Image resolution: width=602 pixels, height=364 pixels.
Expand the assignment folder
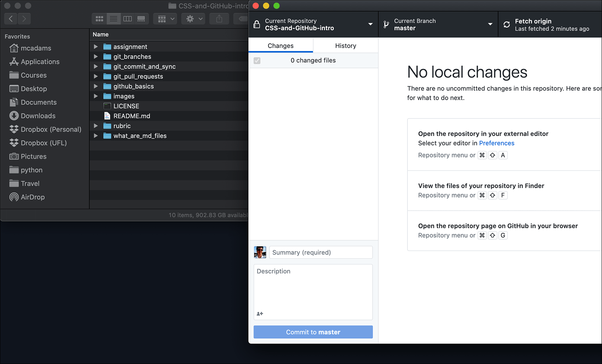[x=96, y=47]
